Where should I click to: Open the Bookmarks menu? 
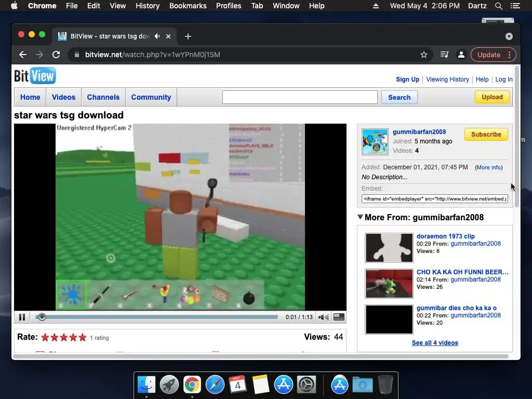tap(188, 6)
